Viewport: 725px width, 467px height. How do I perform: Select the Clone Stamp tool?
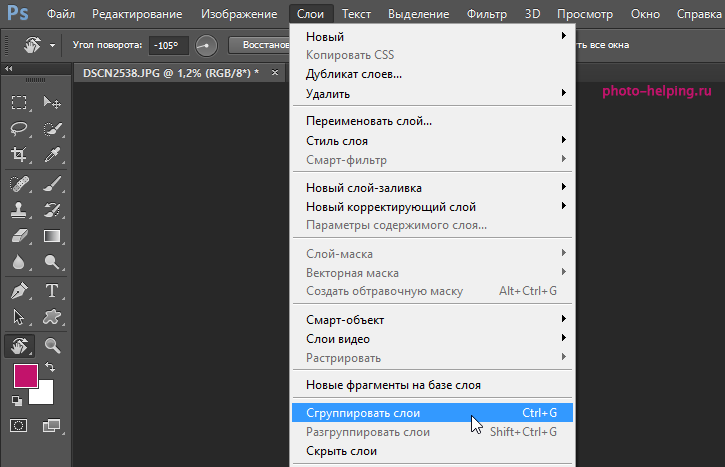(19, 210)
